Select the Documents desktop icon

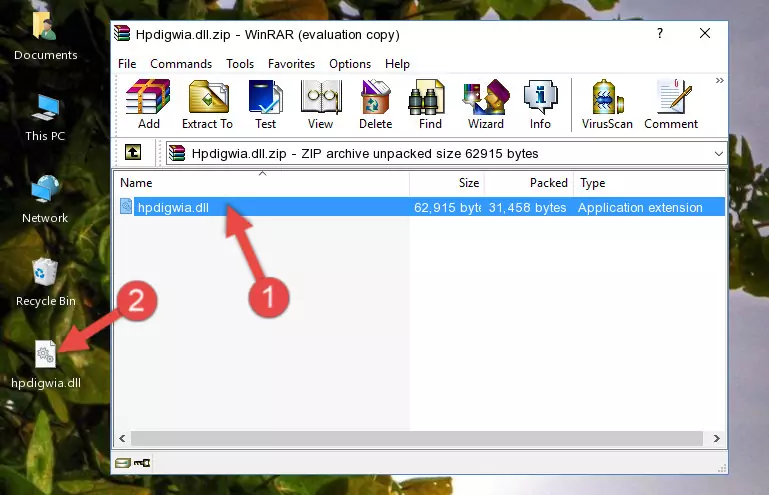(46, 36)
